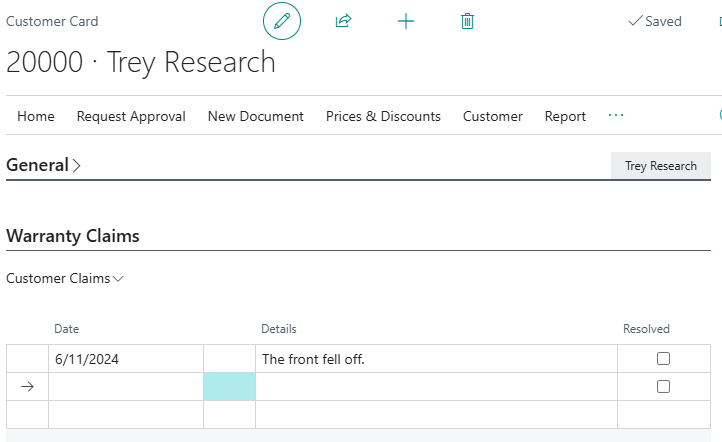
Task: Click the plus icon to create new
Action: [x=406, y=21]
